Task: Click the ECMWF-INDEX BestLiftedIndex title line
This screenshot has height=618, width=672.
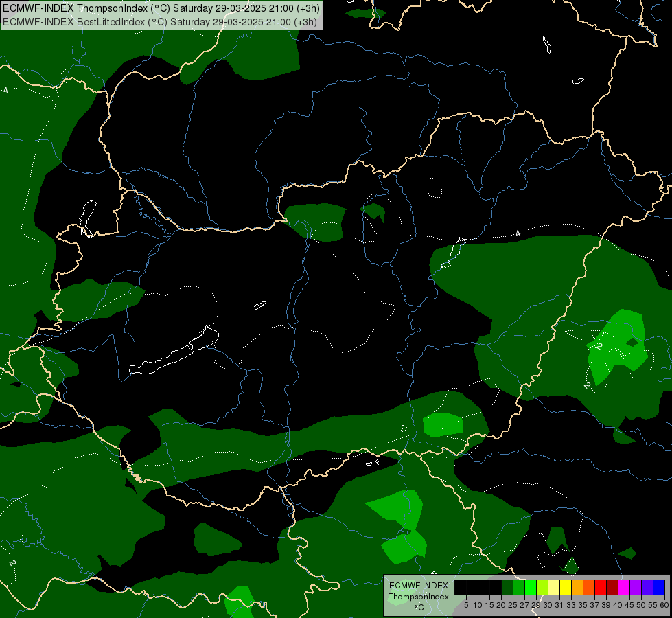Action: tap(159, 22)
